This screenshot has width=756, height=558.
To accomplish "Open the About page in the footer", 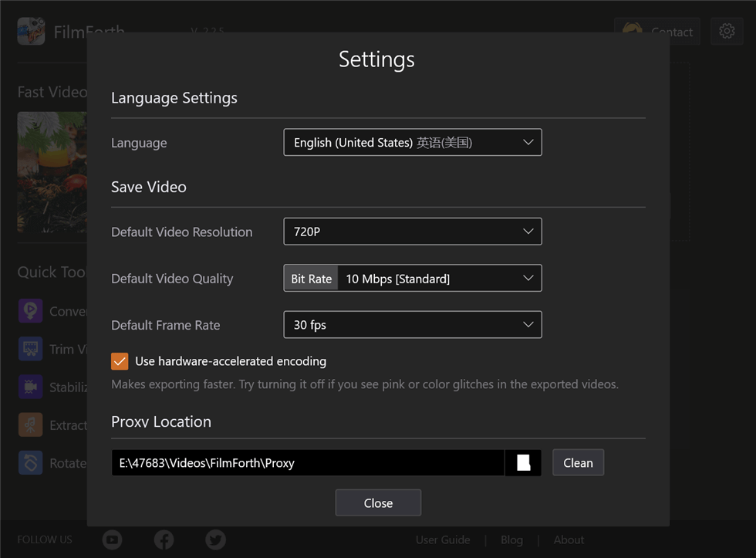I will click(569, 539).
